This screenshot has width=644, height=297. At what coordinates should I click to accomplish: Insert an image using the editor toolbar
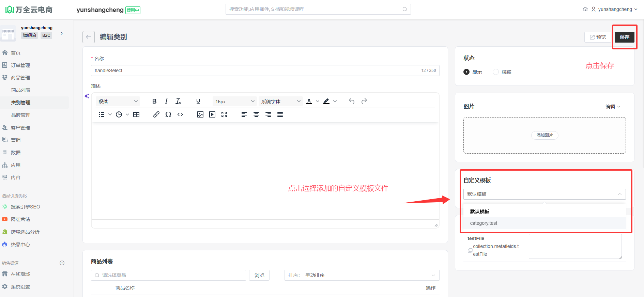pos(200,114)
